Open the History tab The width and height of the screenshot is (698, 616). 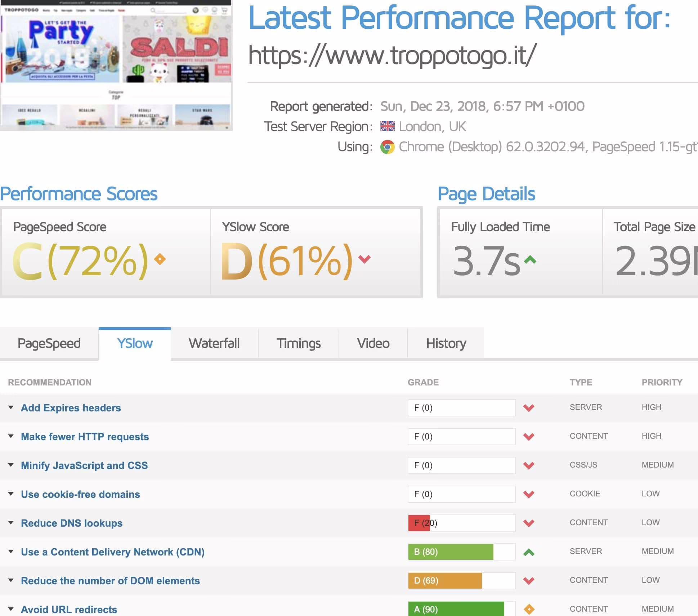pos(446,343)
